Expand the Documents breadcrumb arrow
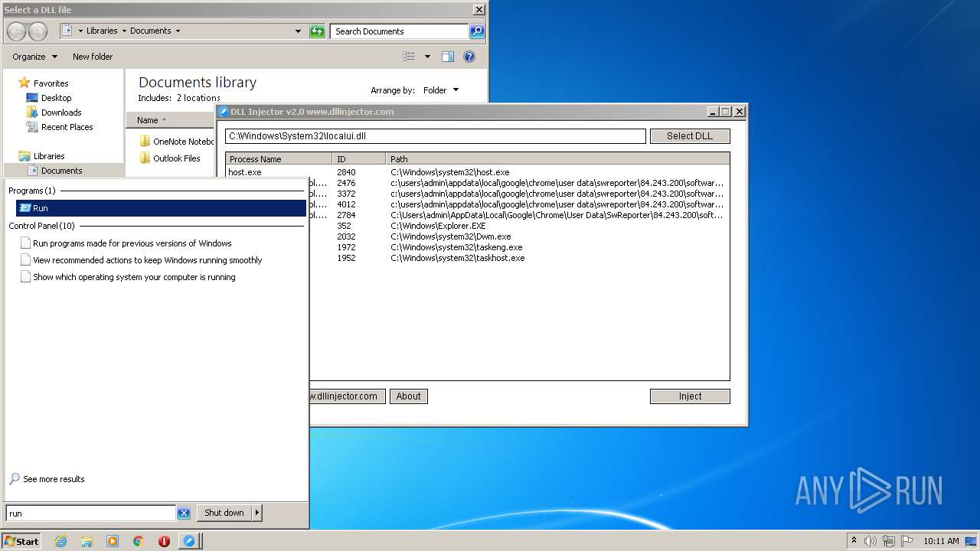This screenshot has height=551, width=980. pos(178,31)
